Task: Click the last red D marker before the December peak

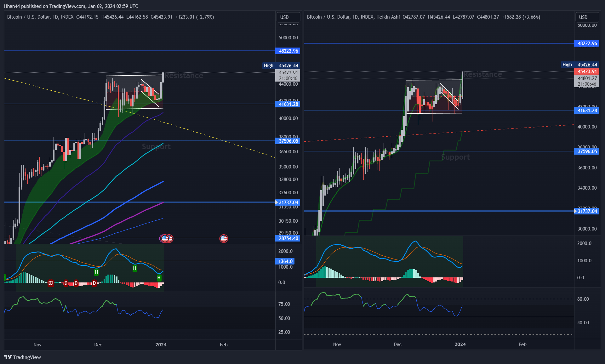Action: 94,283
